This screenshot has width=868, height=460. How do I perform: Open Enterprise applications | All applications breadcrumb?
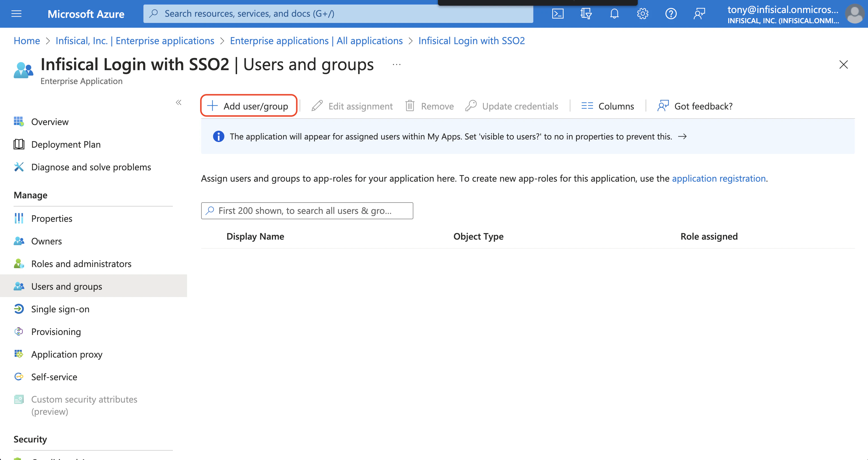pyautogui.click(x=316, y=41)
